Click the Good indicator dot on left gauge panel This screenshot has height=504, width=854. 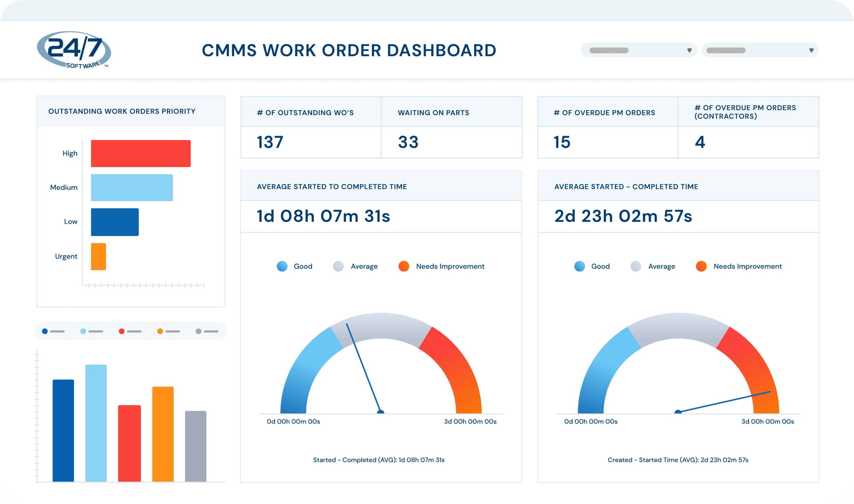pos(282,266)
